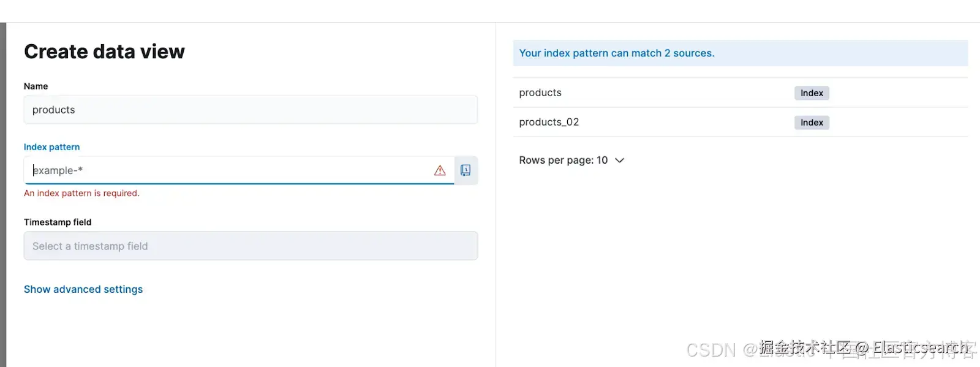
Task: Click the 'An index pattern is required' error
Action: [x=81, y=193]
